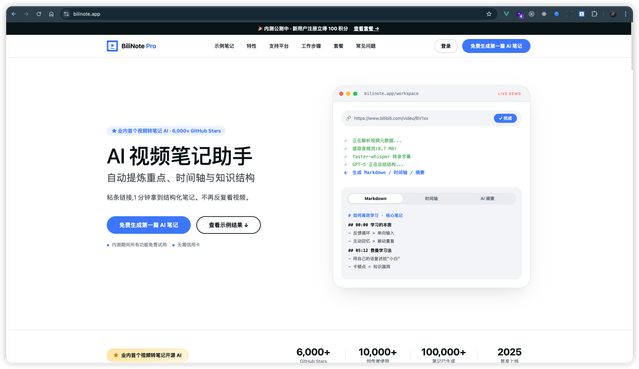Click the blue circle extension icon
The width and height of the screenshot is (639, 369).
(x=556, y=14)
